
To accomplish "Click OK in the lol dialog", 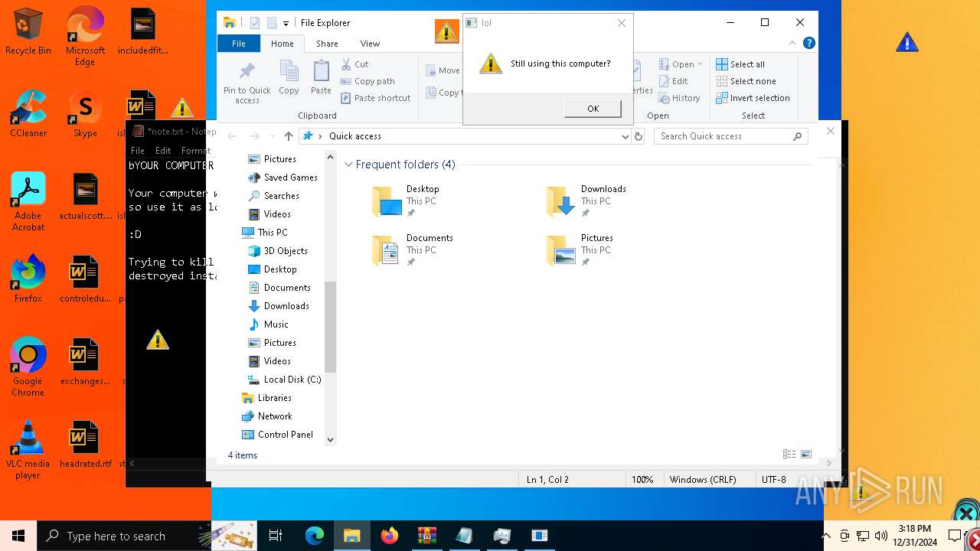I will [x=593, y=109].
